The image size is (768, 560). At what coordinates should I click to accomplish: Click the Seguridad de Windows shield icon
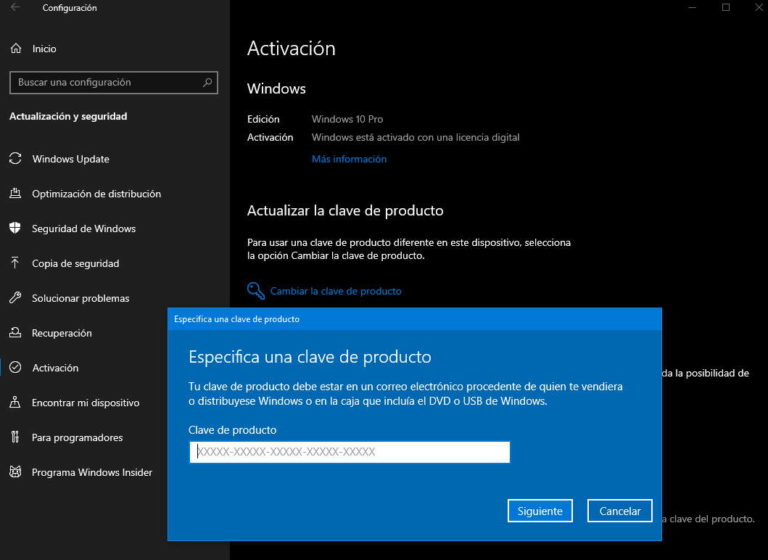point(15,228)
